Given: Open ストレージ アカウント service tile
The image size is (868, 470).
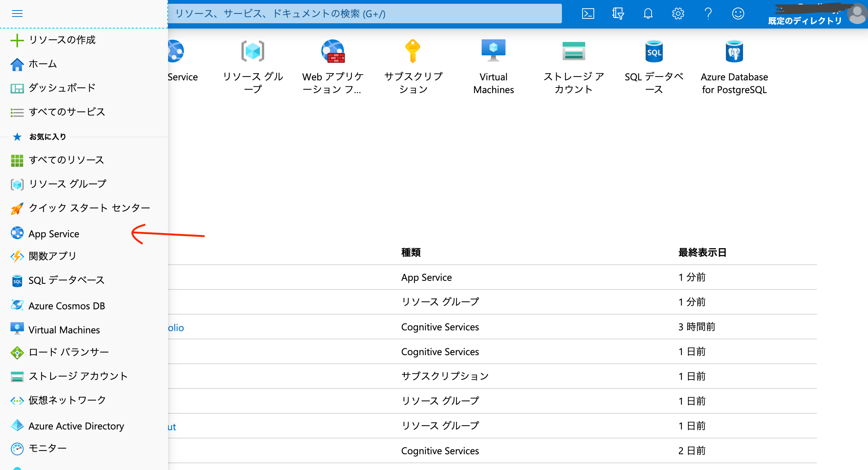Looking at the screenshot, I should click(x=574, y=67).
